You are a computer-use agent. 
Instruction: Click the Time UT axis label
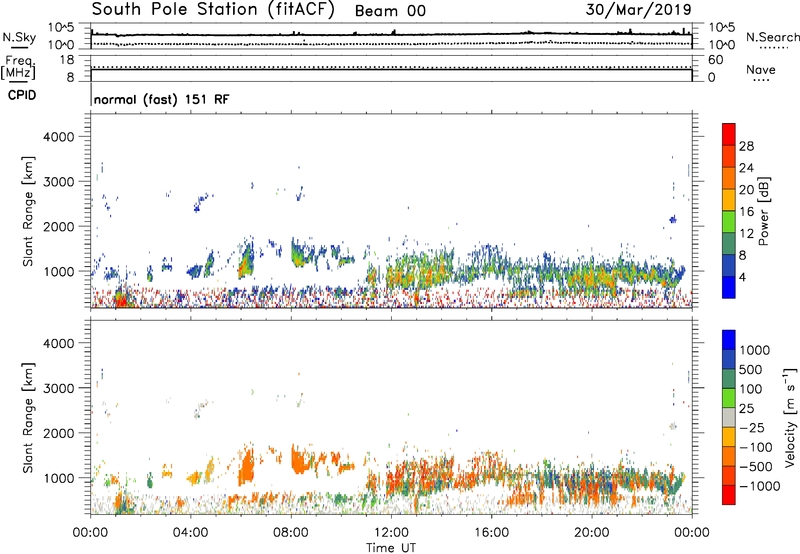[x=391, y=548]
